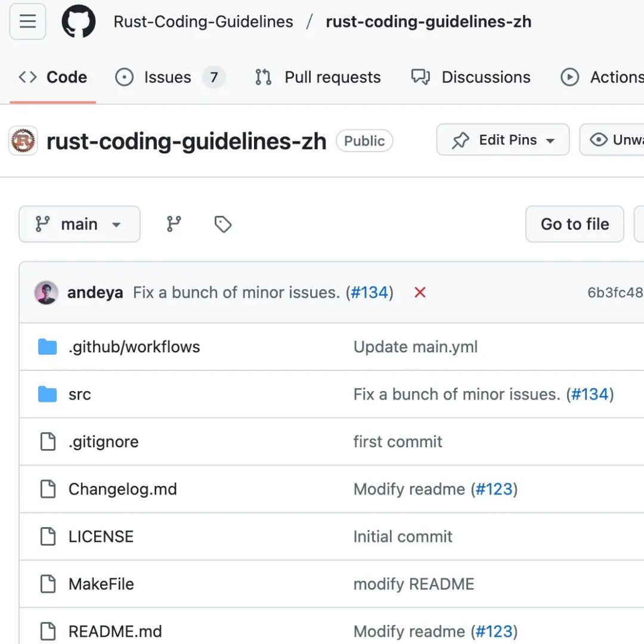The image size is (644, 644).
Task: Open latest commit message Fix a bunch
Action: coord(237,292)
